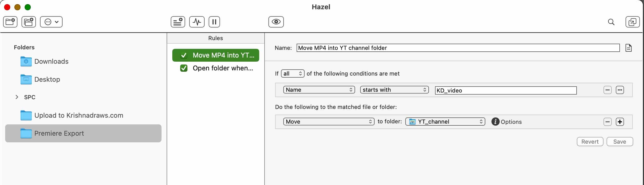Uncheck the Open folder when rule

tap(184, 68)
